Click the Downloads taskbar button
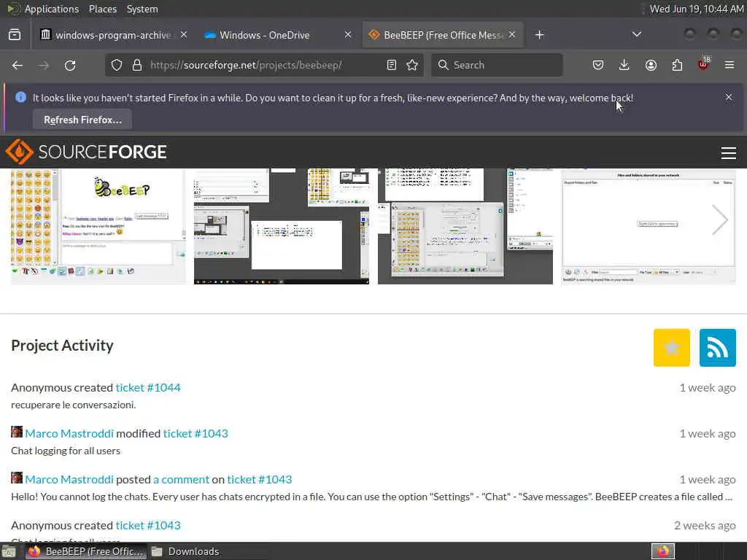 pos(185,551)
